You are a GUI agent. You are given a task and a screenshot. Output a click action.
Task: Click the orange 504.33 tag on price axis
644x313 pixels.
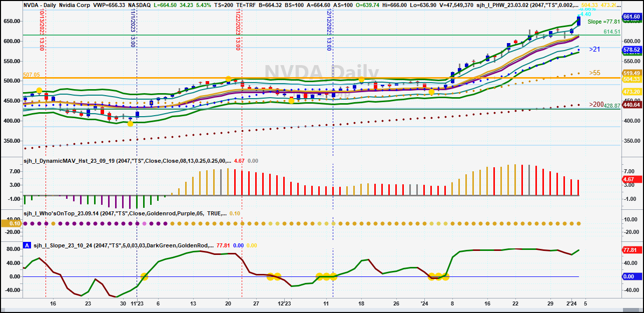tap(631, 79)
